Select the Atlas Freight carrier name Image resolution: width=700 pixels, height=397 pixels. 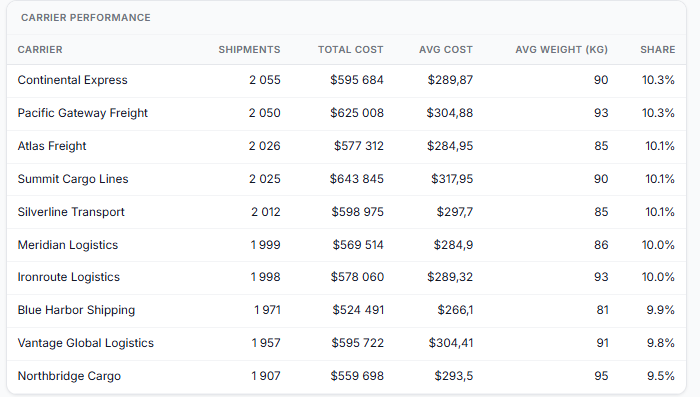pyautogui.click(x=52, y=146)
